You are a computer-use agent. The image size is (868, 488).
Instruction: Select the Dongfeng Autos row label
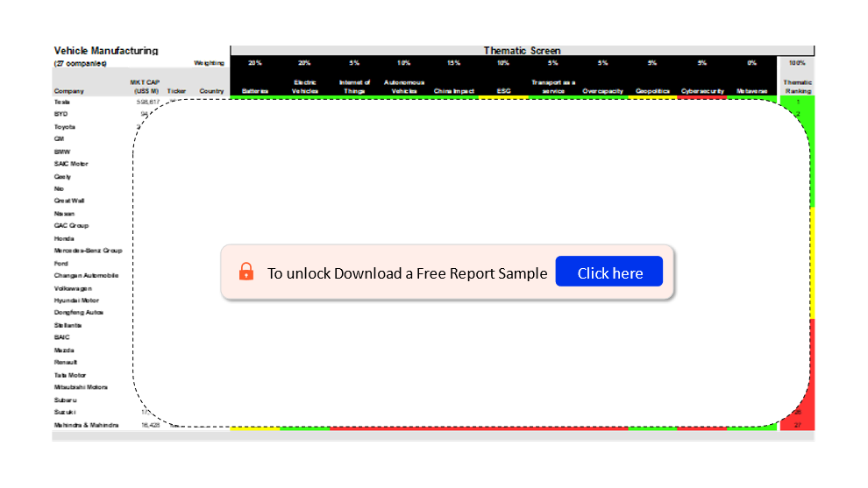79,313
